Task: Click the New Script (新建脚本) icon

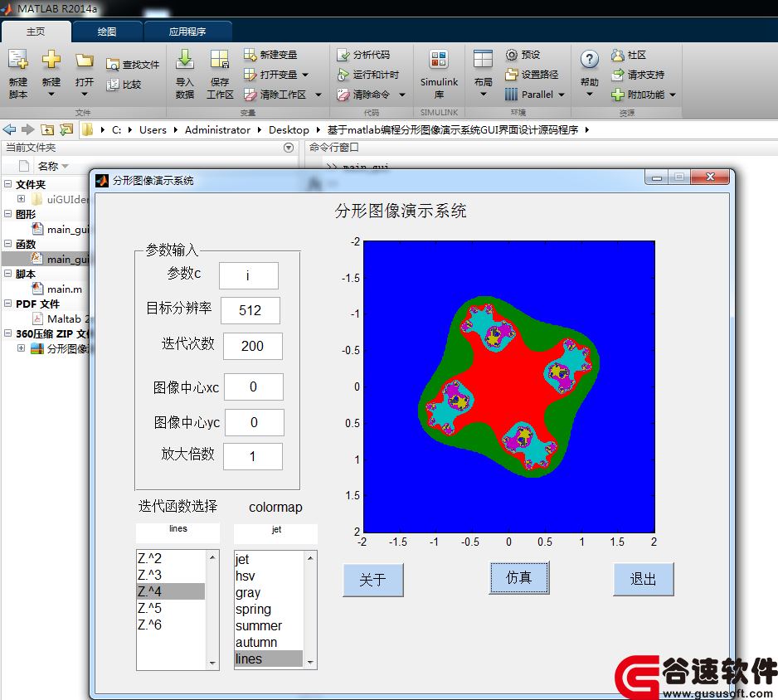Action: pyautogui.click(x=18, y=59)
